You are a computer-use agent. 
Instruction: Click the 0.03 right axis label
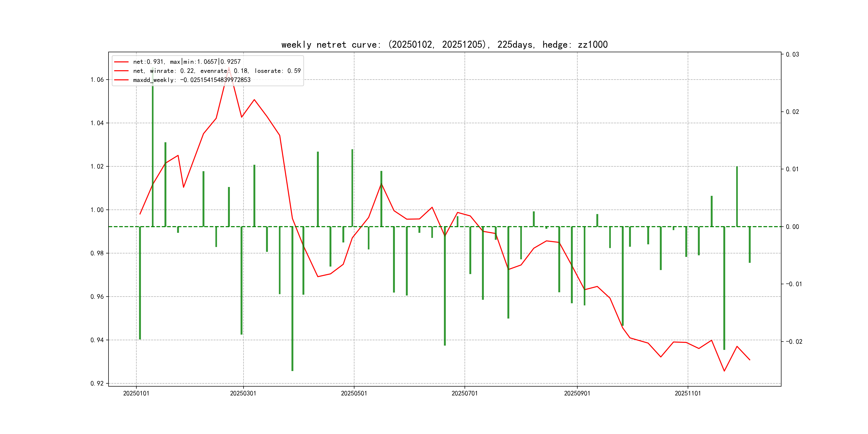click(792, 55)
